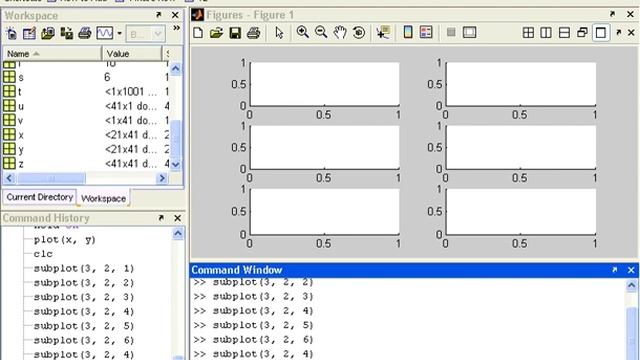Image resolution: width=640 pixels, height=360 pixels.
Task: Open the plot type dropdown arrow in Workspace toolbar
Action: point(119,33)
